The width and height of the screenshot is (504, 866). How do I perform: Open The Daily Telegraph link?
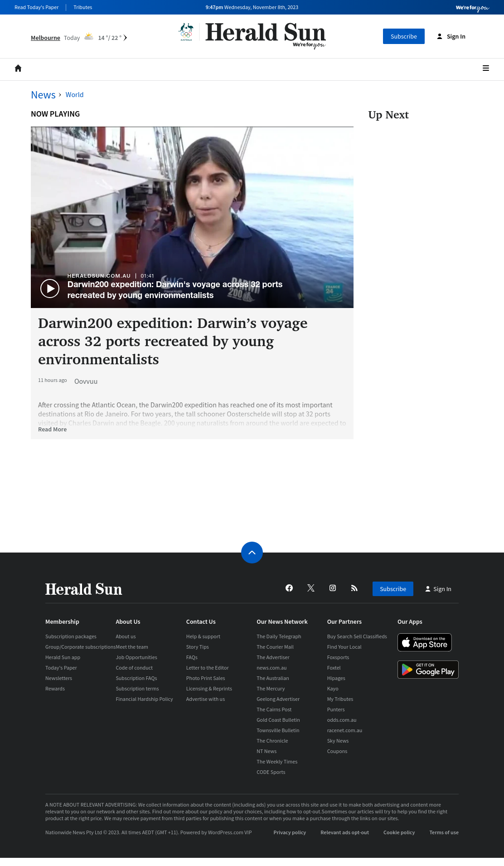tap(279, 636)
